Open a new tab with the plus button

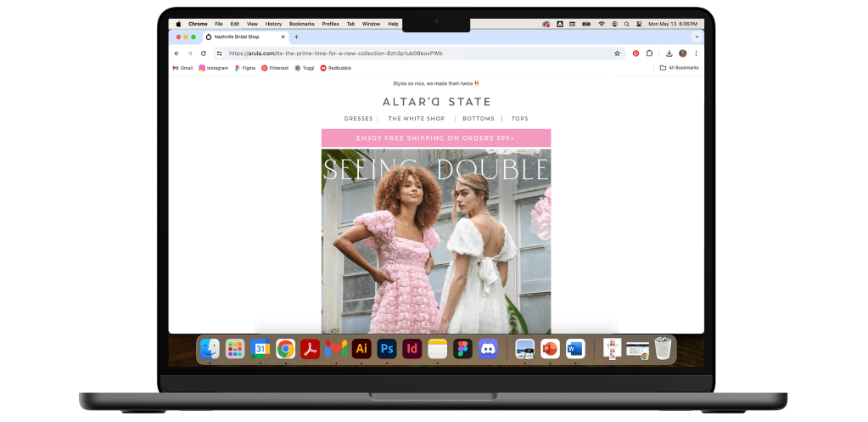click(x=296, y=37)
